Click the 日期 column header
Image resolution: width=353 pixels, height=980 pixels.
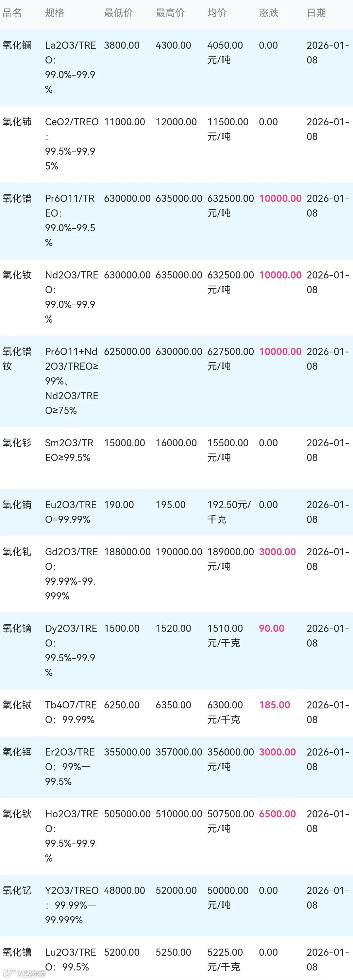pyautogui.click(x=316, y=13)
